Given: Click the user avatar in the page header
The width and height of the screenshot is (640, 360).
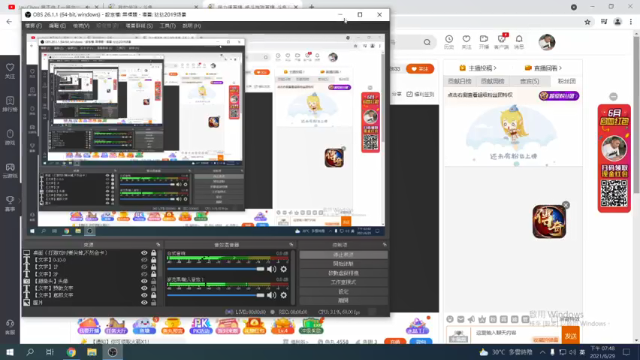Looking at the screenshot, I should pos(547,42).
